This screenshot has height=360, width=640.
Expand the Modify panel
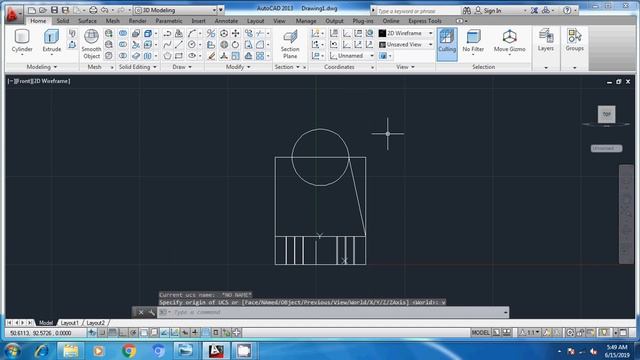[238, 67]
